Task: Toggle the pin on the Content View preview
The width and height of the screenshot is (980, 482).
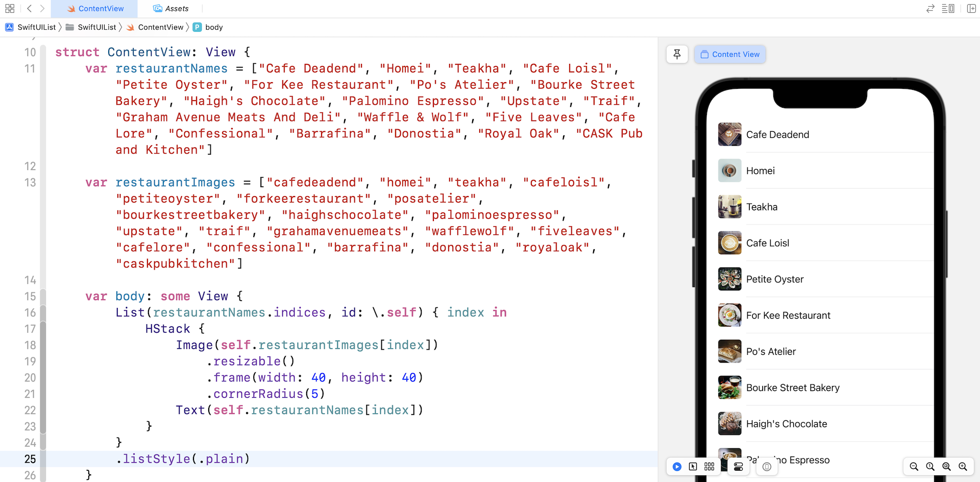Action: 677,54
